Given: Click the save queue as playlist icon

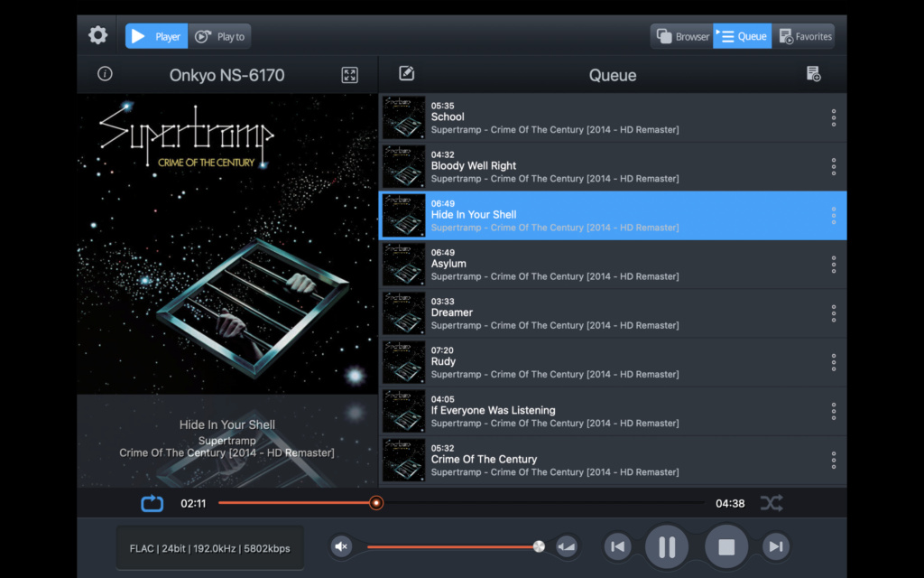Looking at the screenshot, I should tap(813, 74).
